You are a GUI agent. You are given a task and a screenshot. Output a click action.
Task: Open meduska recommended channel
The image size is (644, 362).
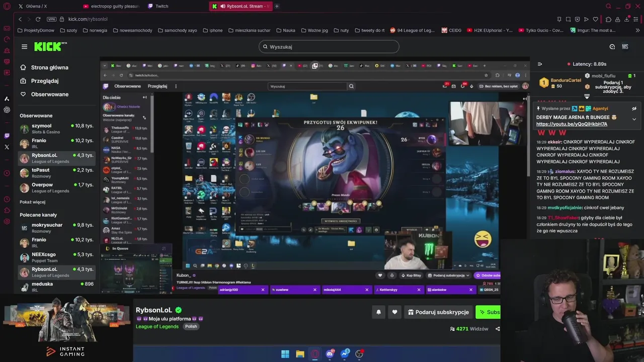56,287
